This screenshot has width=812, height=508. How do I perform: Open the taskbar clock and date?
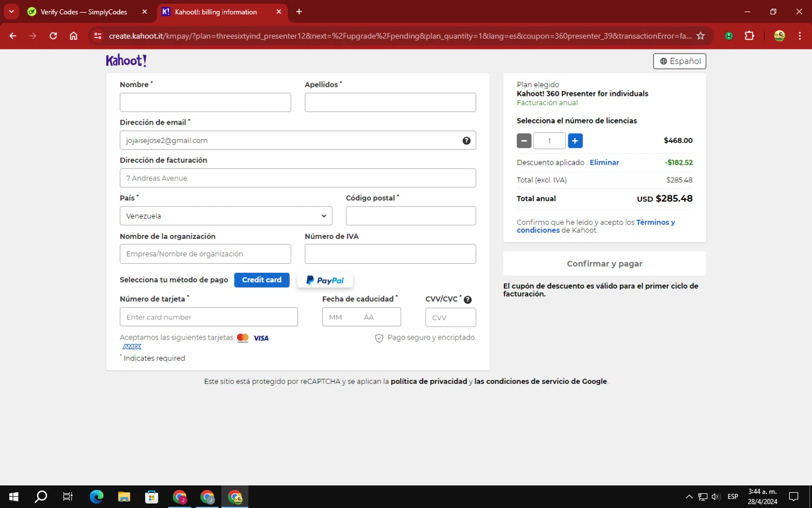tap(762, 497)
